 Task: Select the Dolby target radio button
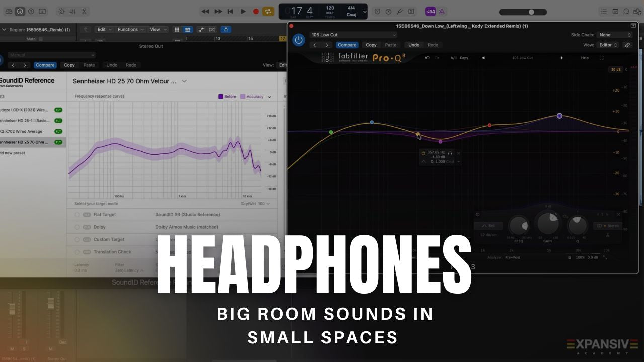click(x=77, y=227)
